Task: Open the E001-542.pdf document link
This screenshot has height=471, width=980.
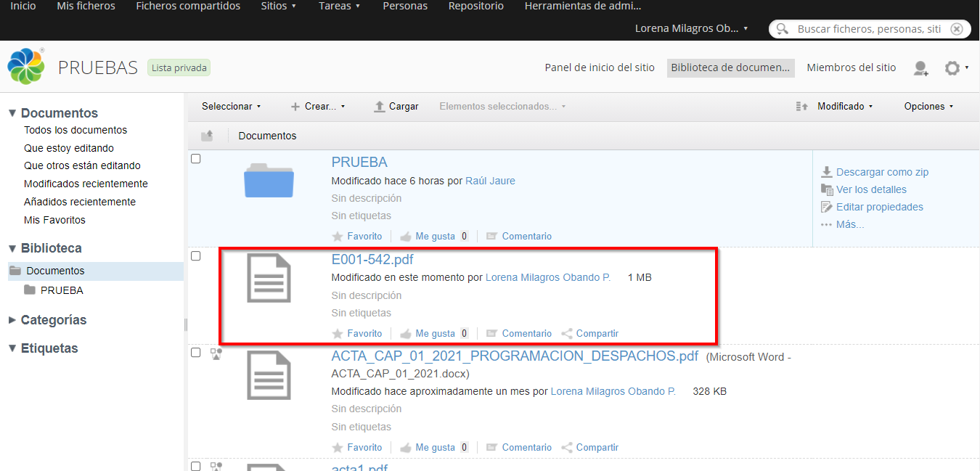Action: click(372, 259)
